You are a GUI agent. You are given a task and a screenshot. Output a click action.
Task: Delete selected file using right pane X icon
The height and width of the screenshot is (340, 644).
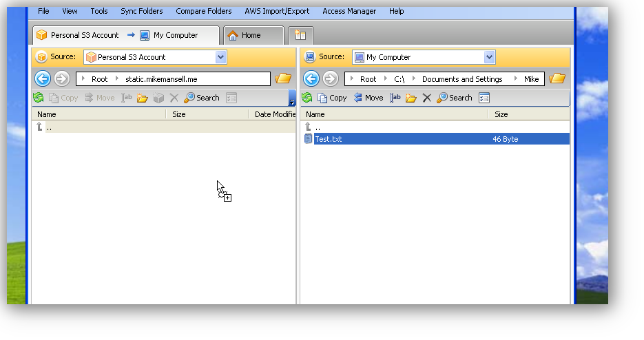tap(426, 98)
